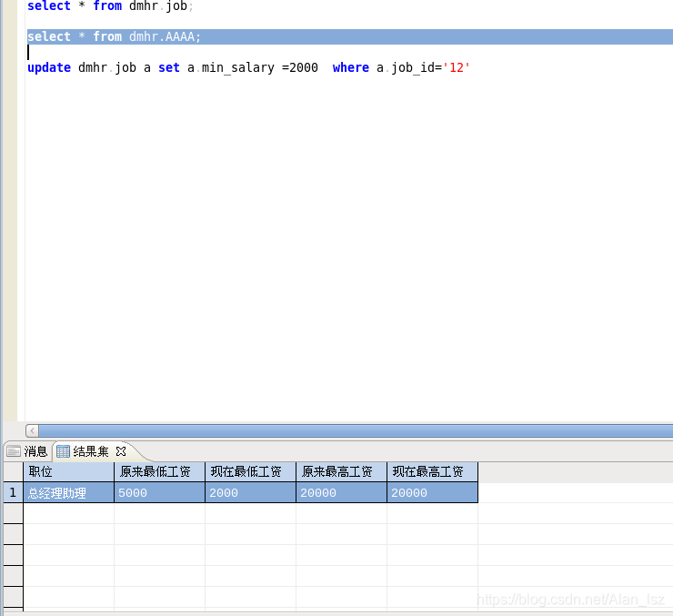Viewport: 673px width, 616px height.
Task: Click the row number 1 header
Action: pyautogui.click(x=13, y=492)
